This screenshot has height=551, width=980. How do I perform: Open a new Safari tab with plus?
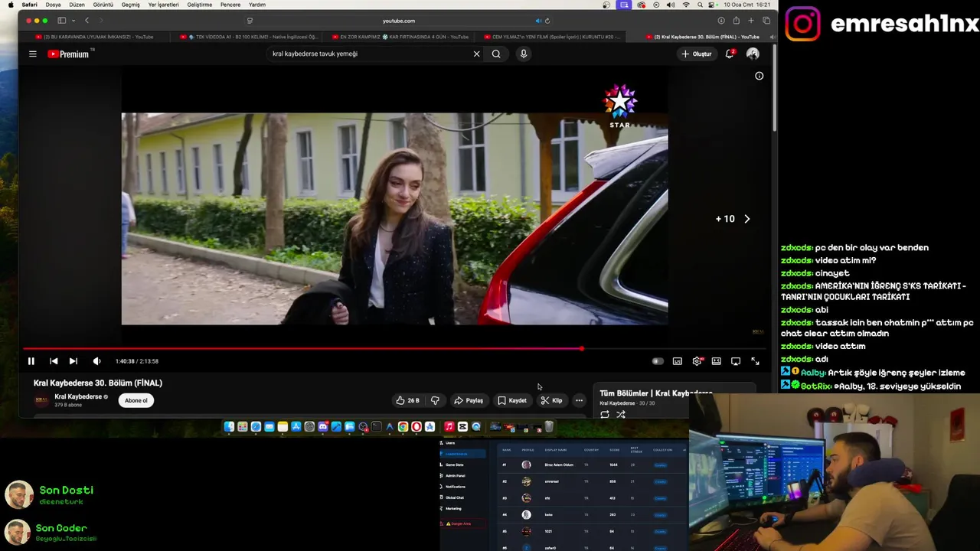pyautogui.click(x=751, y=21)
